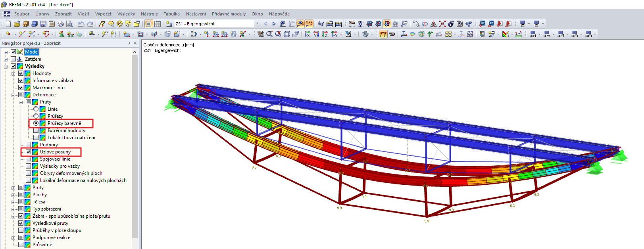Open the Výsledky menu

126,14
